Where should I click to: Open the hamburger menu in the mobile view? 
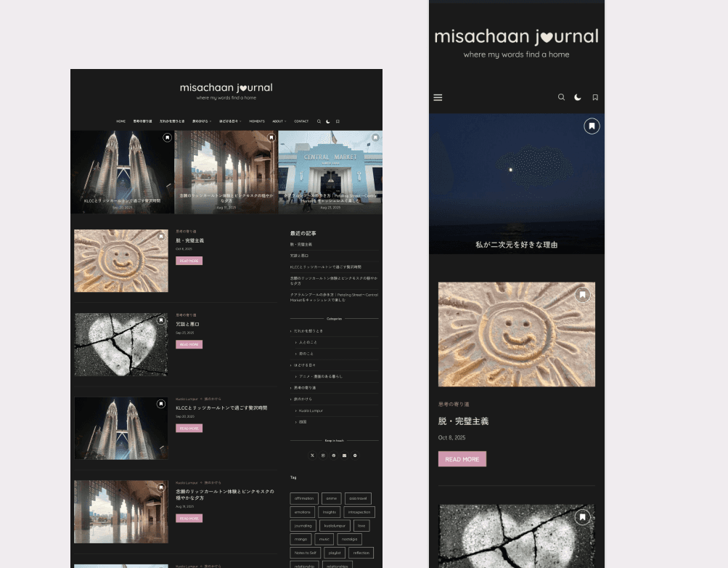[438, 97]
